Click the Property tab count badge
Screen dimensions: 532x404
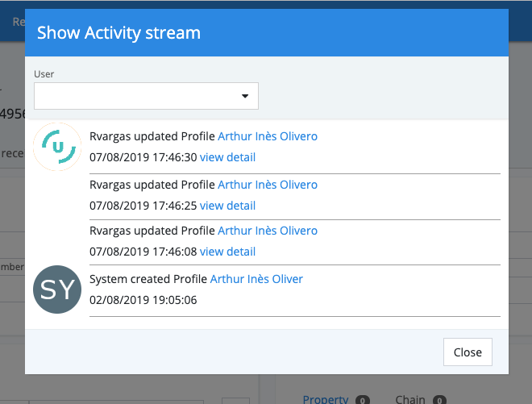pos(363,399)
